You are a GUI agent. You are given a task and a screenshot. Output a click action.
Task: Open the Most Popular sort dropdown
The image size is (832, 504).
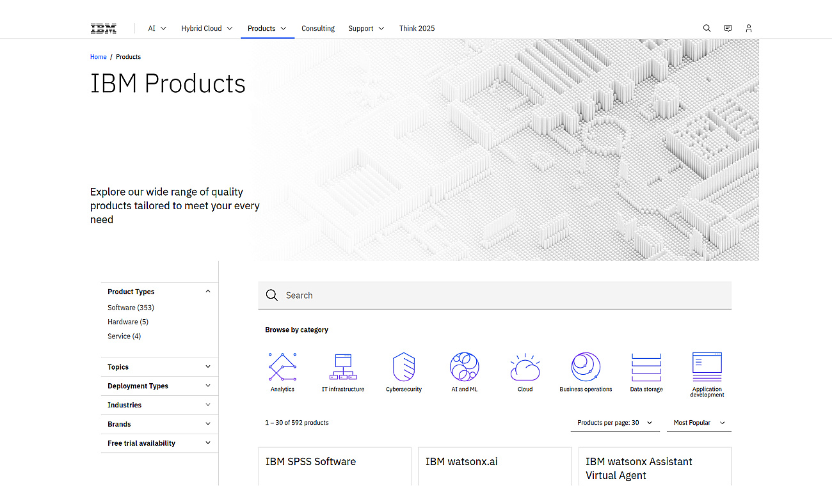(699, 423)
